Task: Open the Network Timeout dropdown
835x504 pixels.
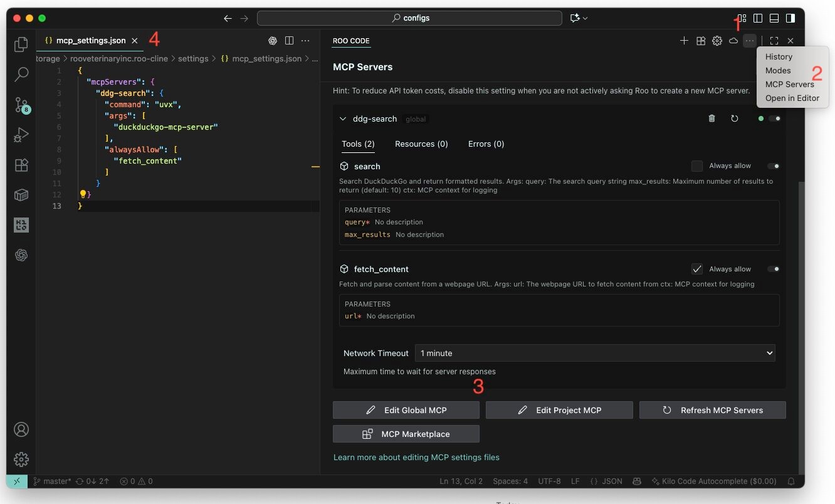Action: (x=594, y=353)
